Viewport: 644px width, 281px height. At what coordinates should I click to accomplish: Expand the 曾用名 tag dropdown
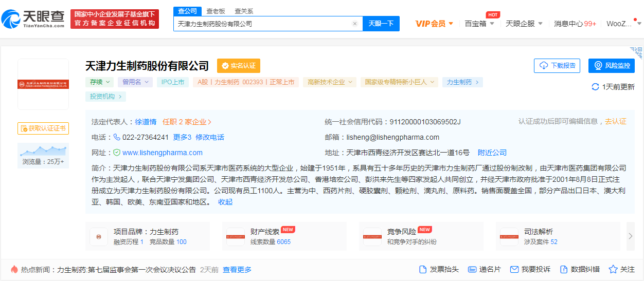(x=135, y=82)
